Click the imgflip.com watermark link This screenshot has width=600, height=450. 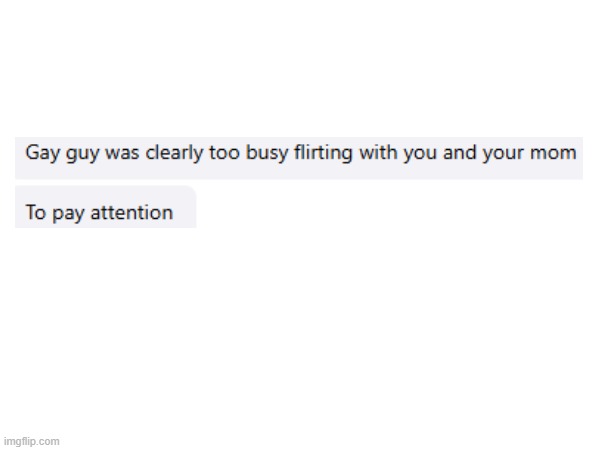pos(31,440)
